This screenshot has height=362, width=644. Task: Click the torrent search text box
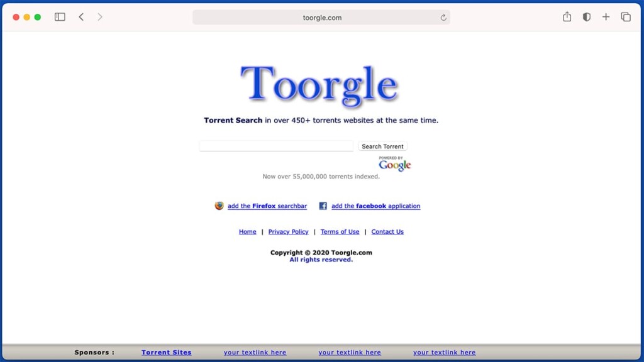[277, 146]
